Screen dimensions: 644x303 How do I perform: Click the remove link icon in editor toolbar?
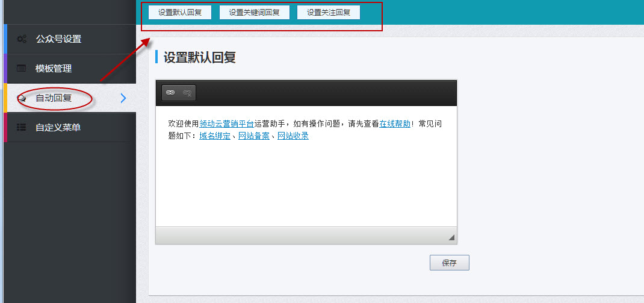(x=187, y=93)
